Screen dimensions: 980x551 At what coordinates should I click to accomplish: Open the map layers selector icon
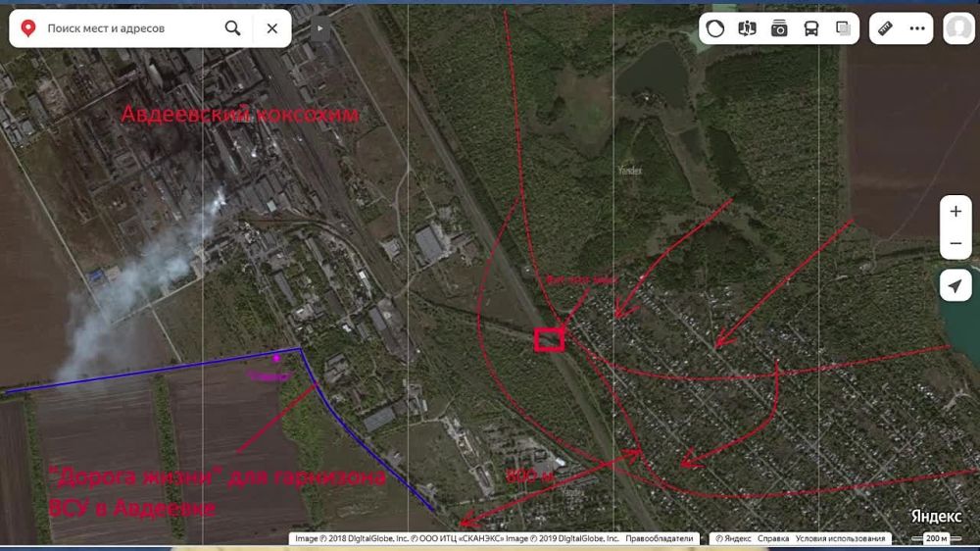point(843,28)
